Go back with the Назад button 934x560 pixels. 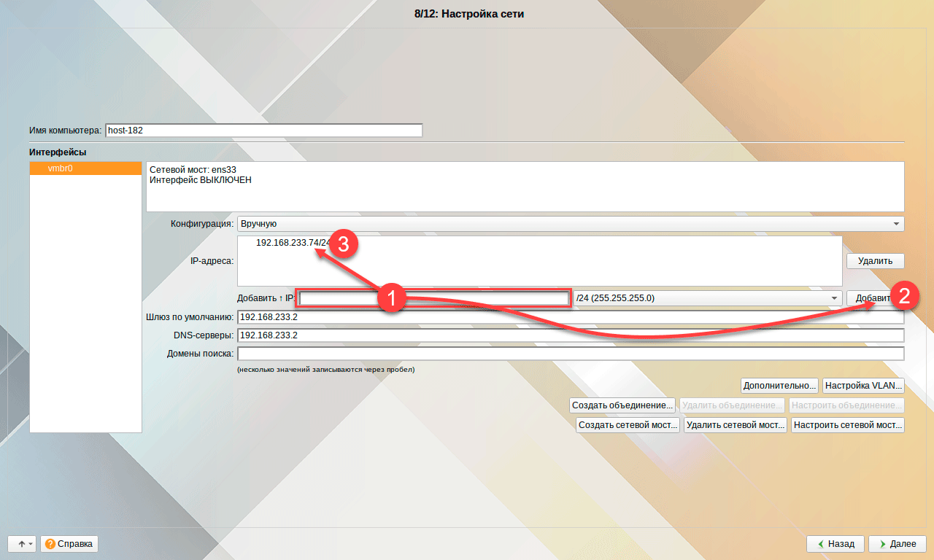coord(835,544)
